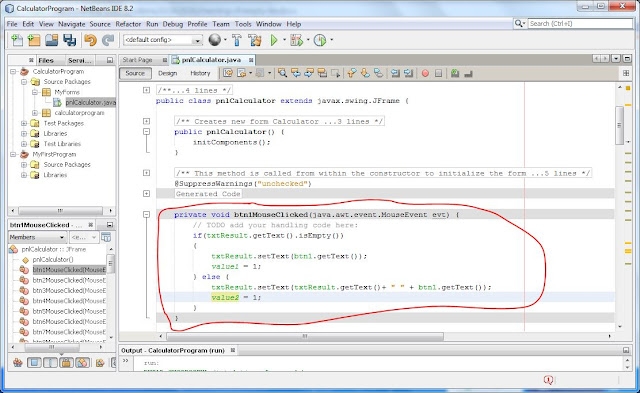
Task: Click the Shift Line Right icon
Action: (x=409, y=73)
